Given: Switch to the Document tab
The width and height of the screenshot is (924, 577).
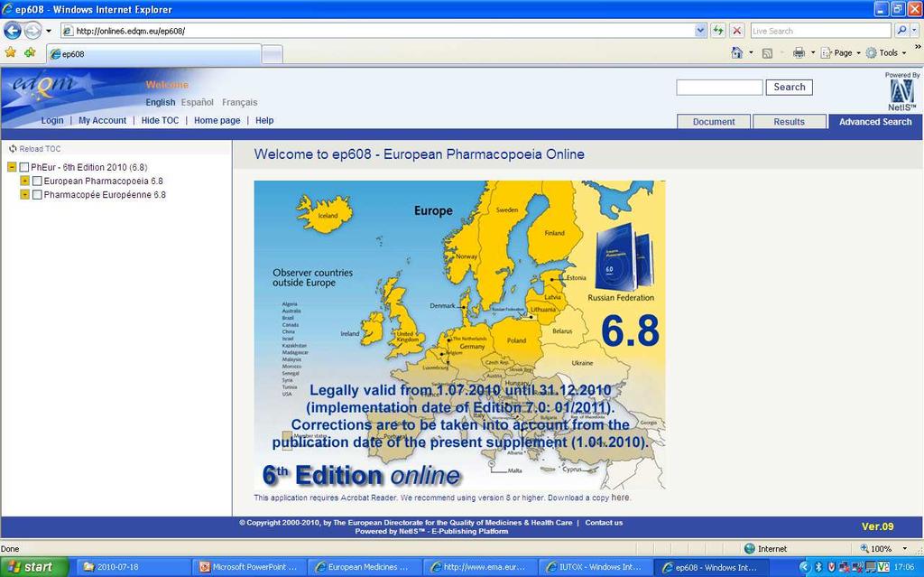Looking at the screenshot, I should pyautogui.click(x=714, y=122).
